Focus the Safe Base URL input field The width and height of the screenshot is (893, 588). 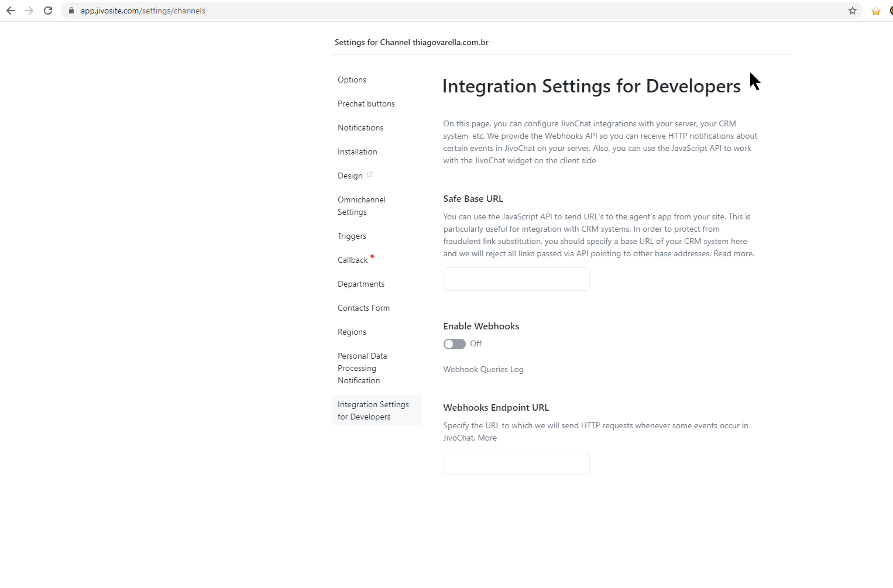coord(516,279)
